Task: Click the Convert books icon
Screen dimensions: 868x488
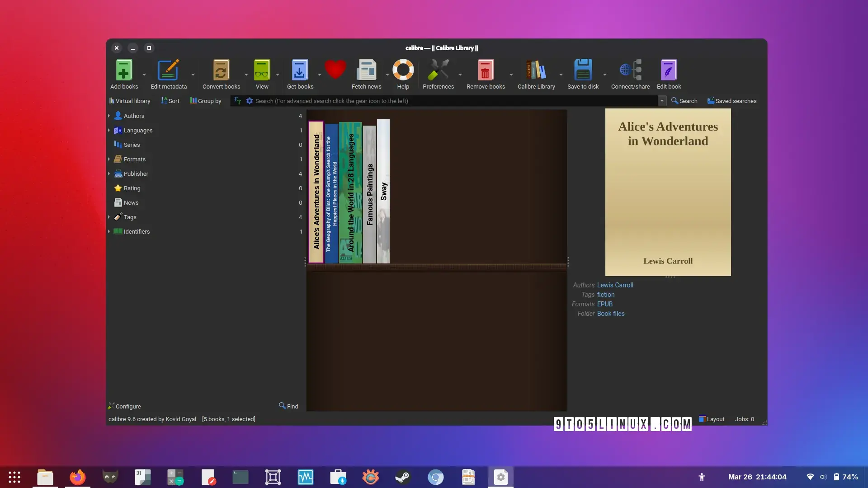Action: (x=221, y=70)
